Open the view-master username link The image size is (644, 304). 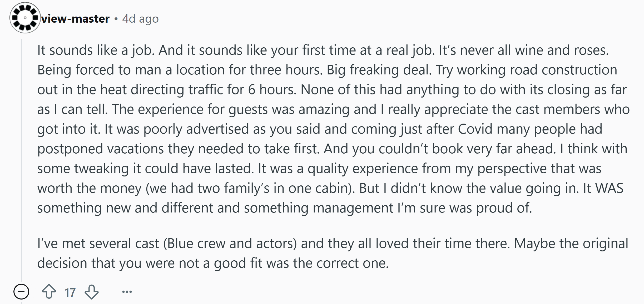coord(75,19)
